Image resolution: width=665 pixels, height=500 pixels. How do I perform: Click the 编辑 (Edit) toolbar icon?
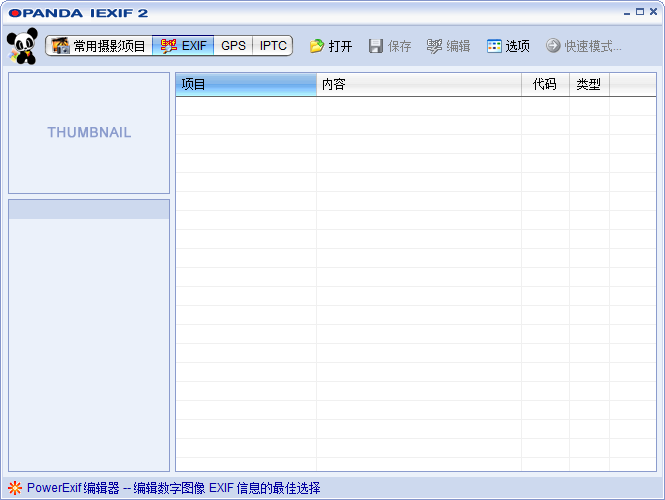434,46
